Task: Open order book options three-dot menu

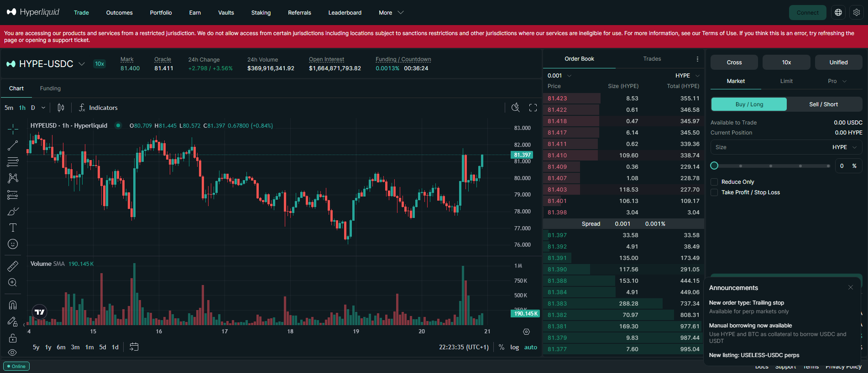Action: pos(697,59)
